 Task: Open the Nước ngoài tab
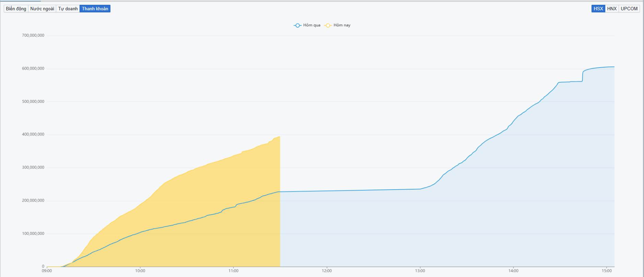[42, 9]
